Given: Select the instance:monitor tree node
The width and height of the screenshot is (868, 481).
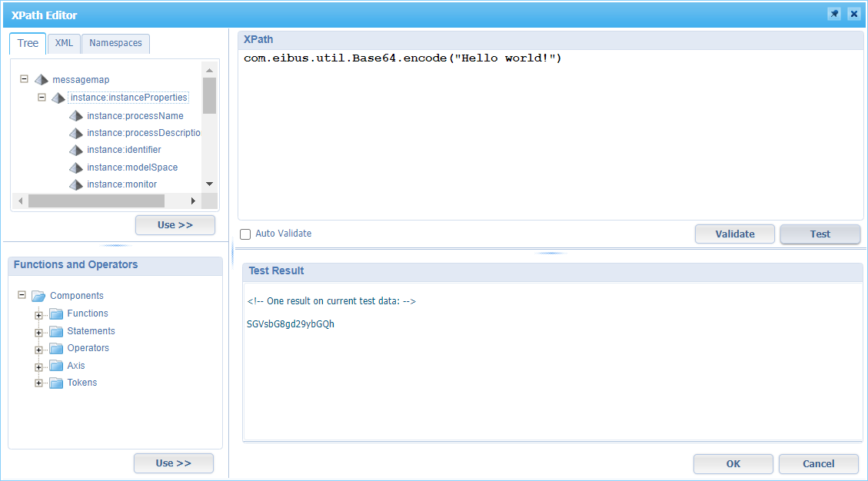Looking at the screenshot, I should pos(122,184).
